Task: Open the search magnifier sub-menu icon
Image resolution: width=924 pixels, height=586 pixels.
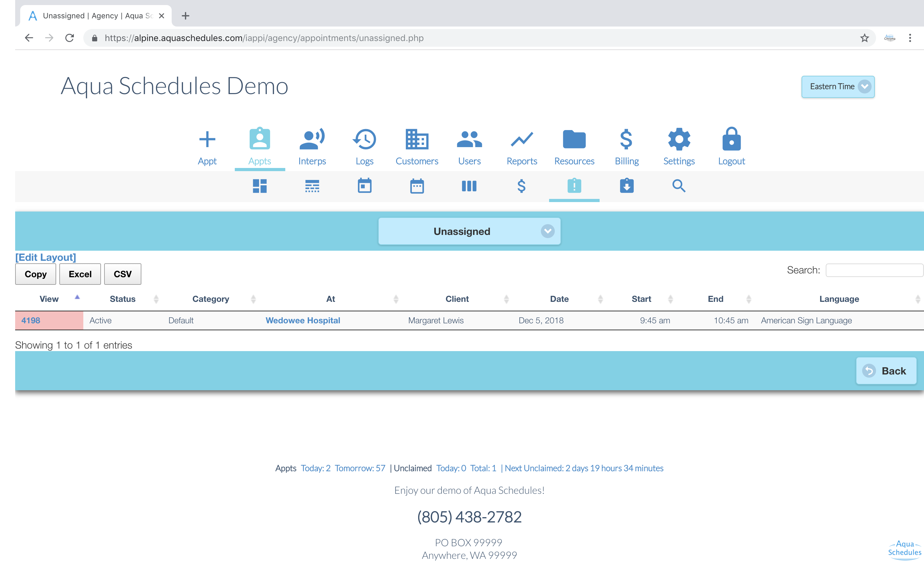Action: [679, 186]
